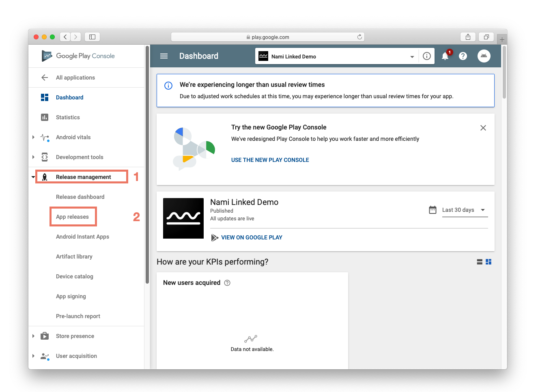Screen dimensions: 538x392
Task: Collapse the Release management section
Action: (33, 177)
